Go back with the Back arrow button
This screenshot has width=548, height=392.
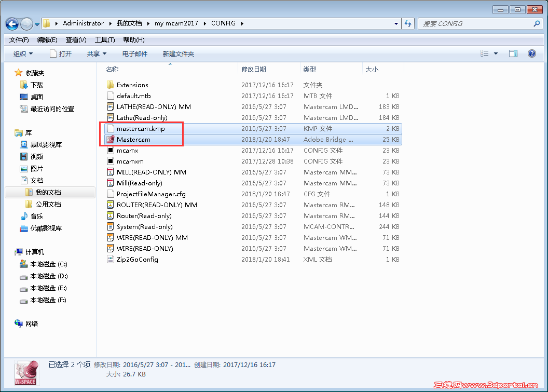12,24
